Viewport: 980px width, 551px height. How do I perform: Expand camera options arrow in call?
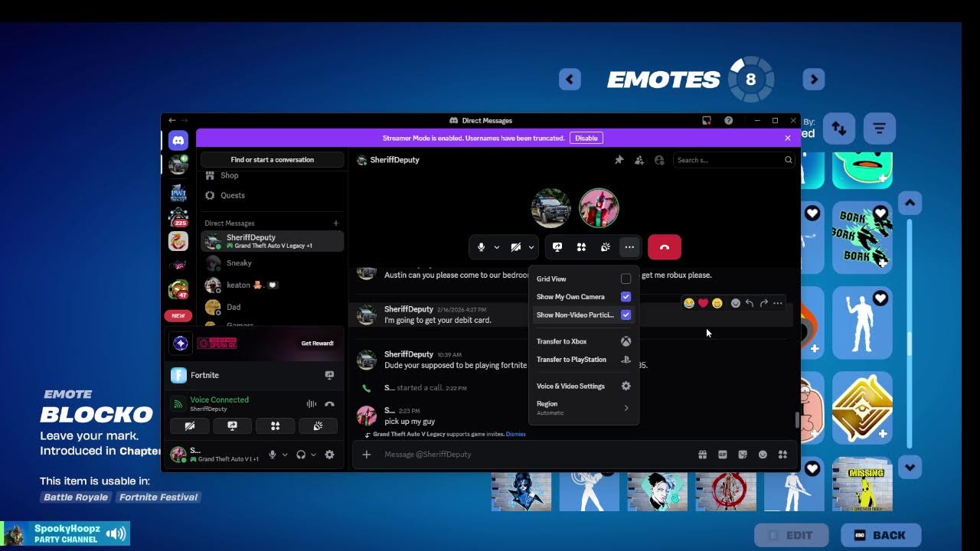click(x=531, y=247)
